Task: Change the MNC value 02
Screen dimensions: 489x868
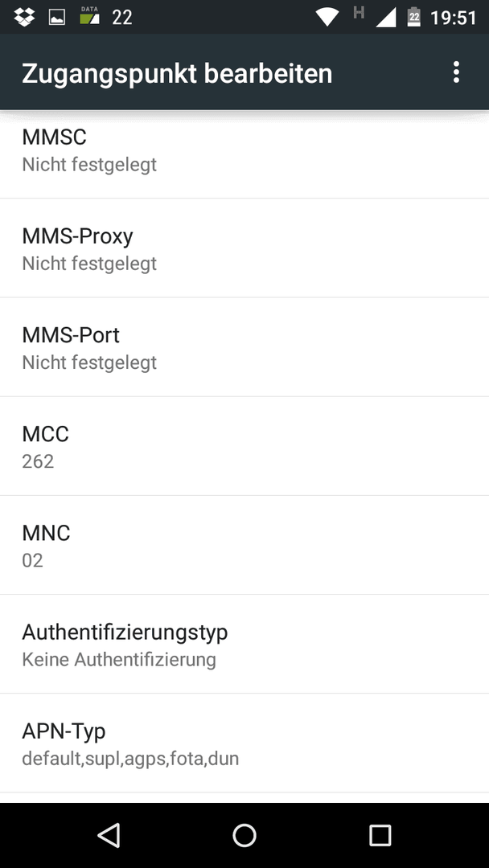Action: tap(244, 545)
